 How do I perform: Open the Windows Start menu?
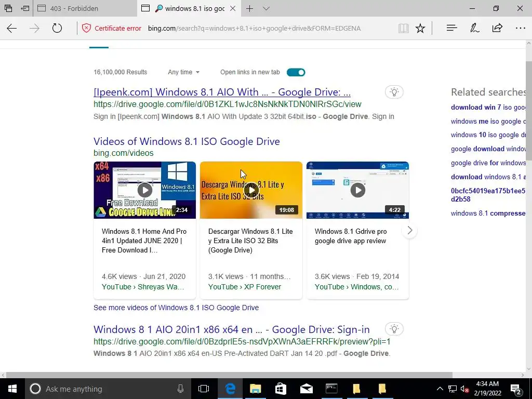pos(12,389)
